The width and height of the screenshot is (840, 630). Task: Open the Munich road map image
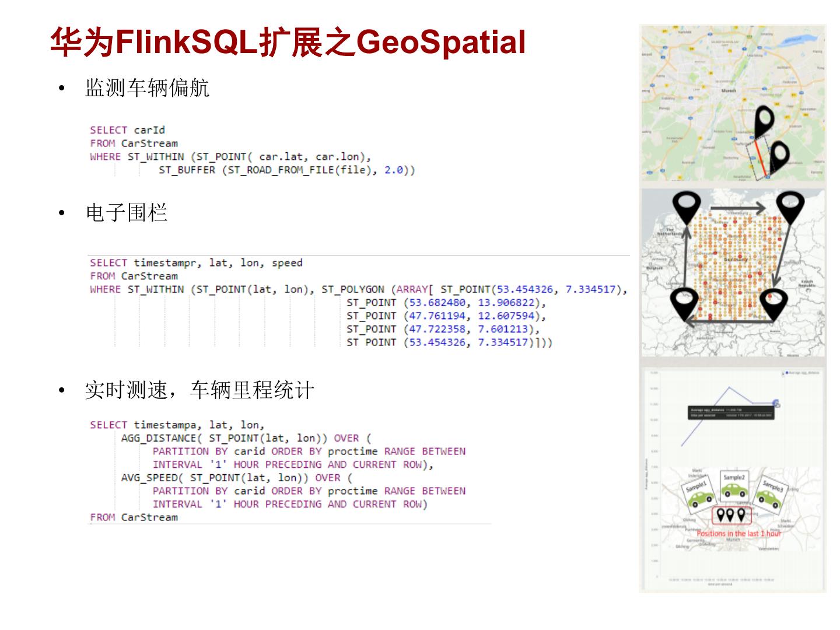point(733,104)
